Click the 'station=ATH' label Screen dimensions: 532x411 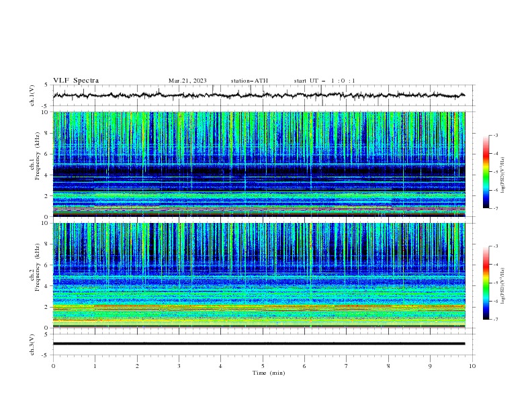(x=249, y=81)
